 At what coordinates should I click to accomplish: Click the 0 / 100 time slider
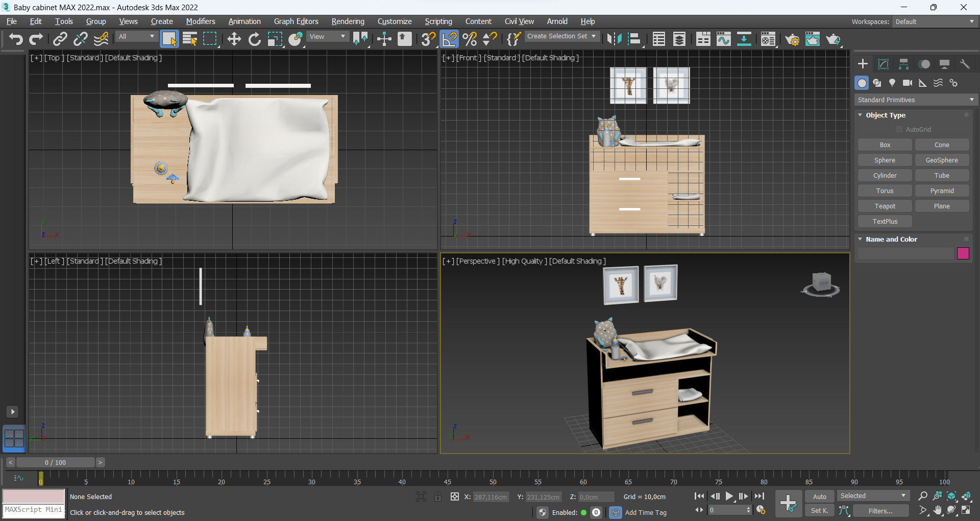pos(55,462)
